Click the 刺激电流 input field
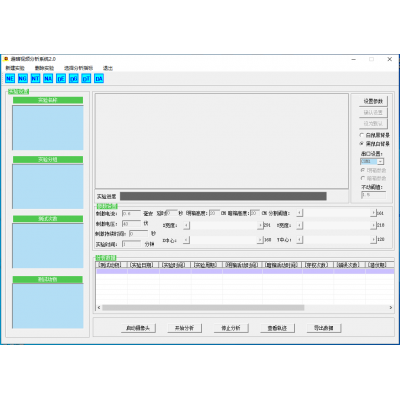Viewport: 400px width, 400px height. [x=131, y=213]
